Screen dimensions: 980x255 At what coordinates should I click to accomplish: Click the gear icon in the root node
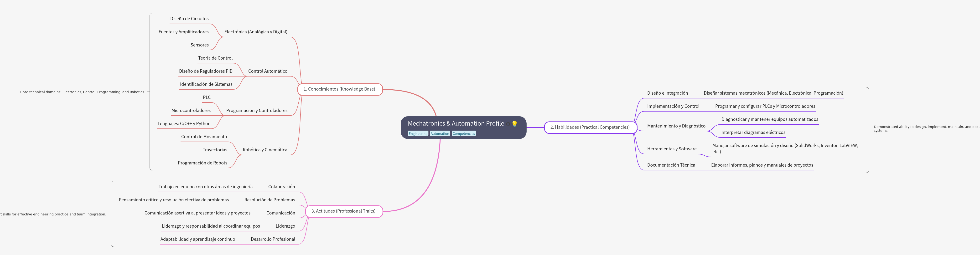[x=508, y=124]
